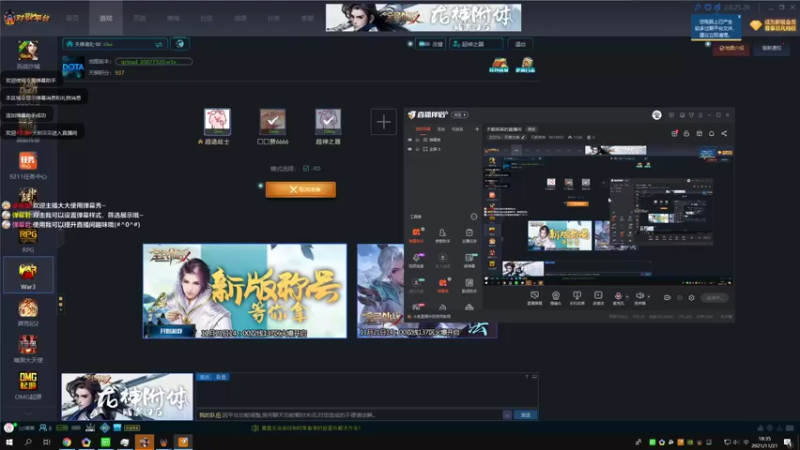Image resolution: width=800 pixels, height=450 pixels.
Task: Toggle the radio dot beside 改键 button
Action: 410,44
